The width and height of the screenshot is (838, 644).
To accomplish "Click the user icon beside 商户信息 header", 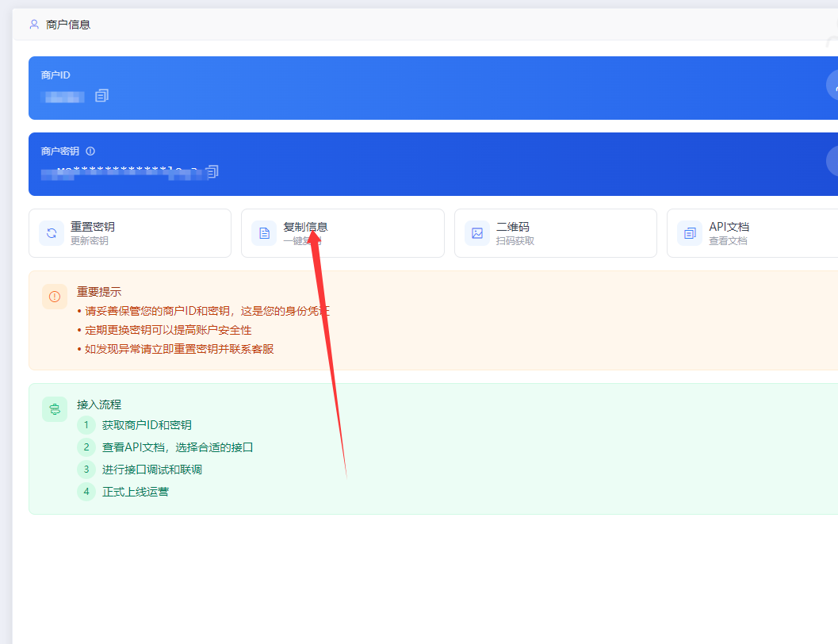I will 34,25.
